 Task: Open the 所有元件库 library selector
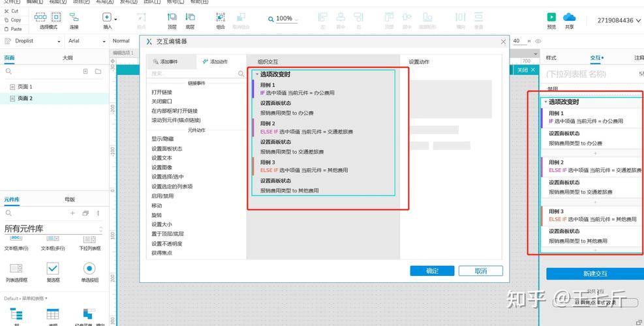(x=53, y=229)
